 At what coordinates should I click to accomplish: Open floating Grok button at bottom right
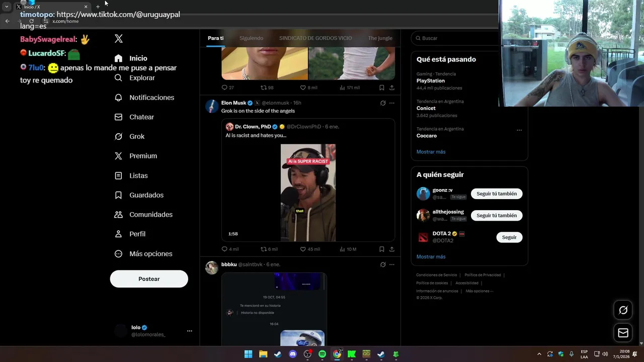tap(623, 310)
